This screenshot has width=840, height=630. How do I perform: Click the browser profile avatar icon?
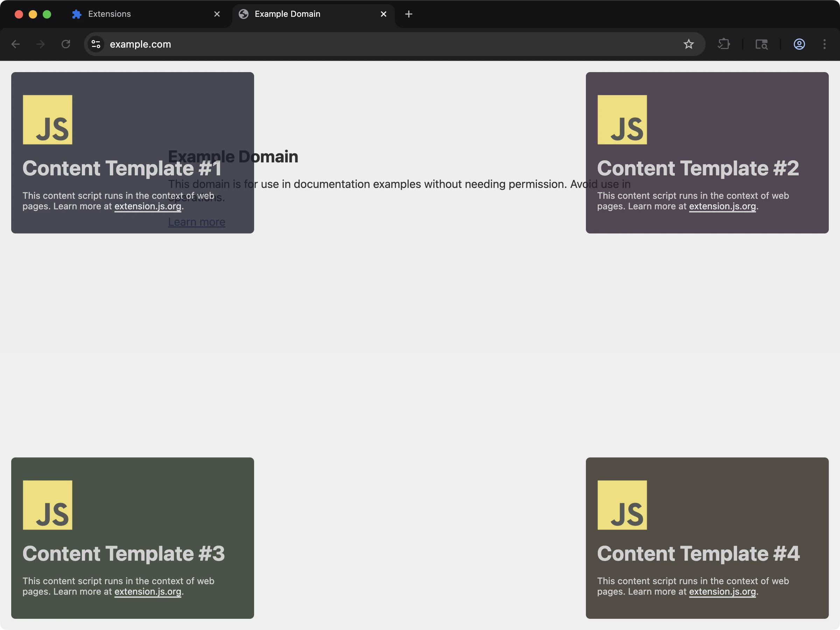(799, 44)
